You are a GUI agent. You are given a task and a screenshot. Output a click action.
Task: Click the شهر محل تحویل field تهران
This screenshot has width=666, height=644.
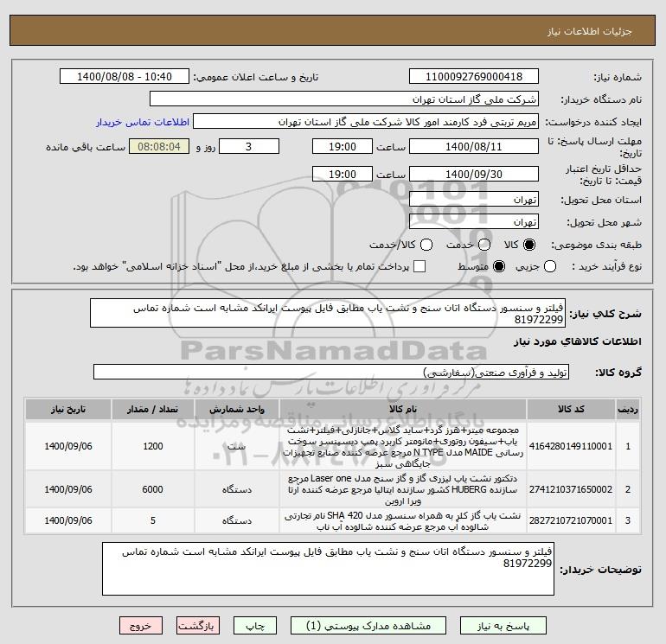pos(474,221)
